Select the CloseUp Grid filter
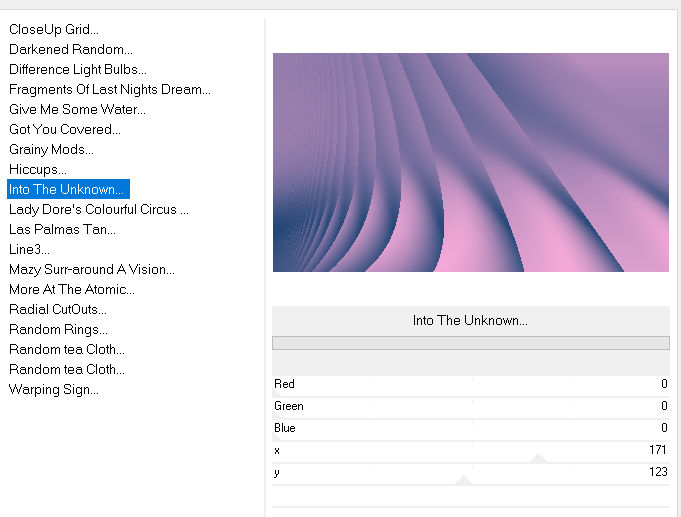Image resolution: width=681 pixels, height=517 pixels. [x=54, y=30]
